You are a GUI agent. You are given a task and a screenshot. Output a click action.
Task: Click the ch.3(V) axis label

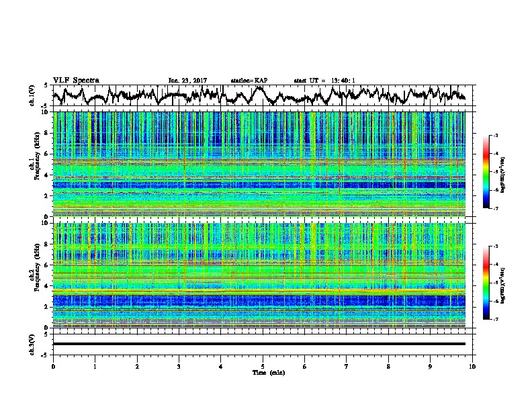coord(32,345)
